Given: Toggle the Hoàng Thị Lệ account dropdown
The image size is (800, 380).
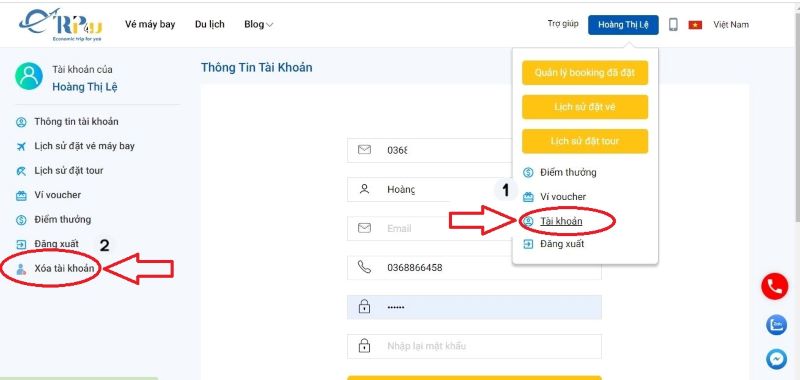Looking at the screenshot, I should (623, 24).
